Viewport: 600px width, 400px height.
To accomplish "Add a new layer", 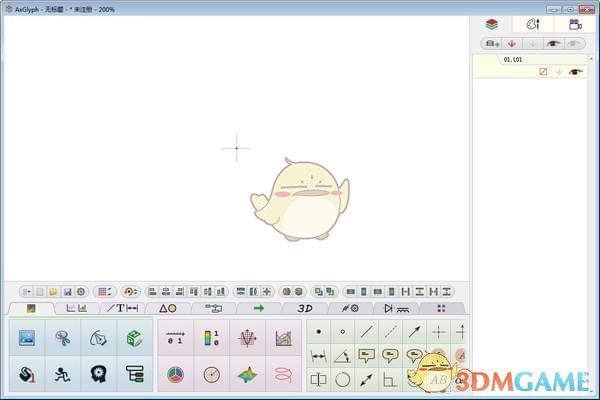I will click(492, 44).
